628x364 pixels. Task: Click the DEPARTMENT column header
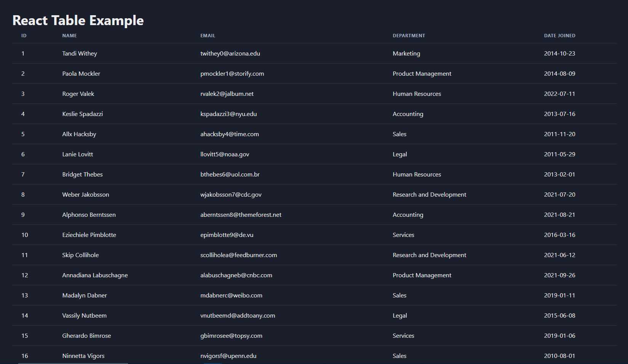(409, 36)
